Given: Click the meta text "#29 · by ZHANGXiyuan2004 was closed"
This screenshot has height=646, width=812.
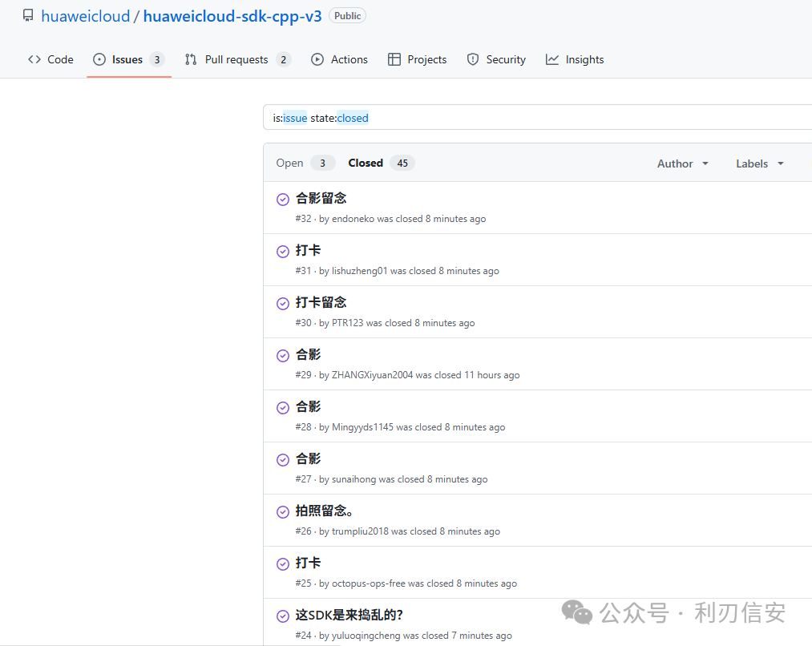Looking at the screenshot, I should tap(378, 375).
